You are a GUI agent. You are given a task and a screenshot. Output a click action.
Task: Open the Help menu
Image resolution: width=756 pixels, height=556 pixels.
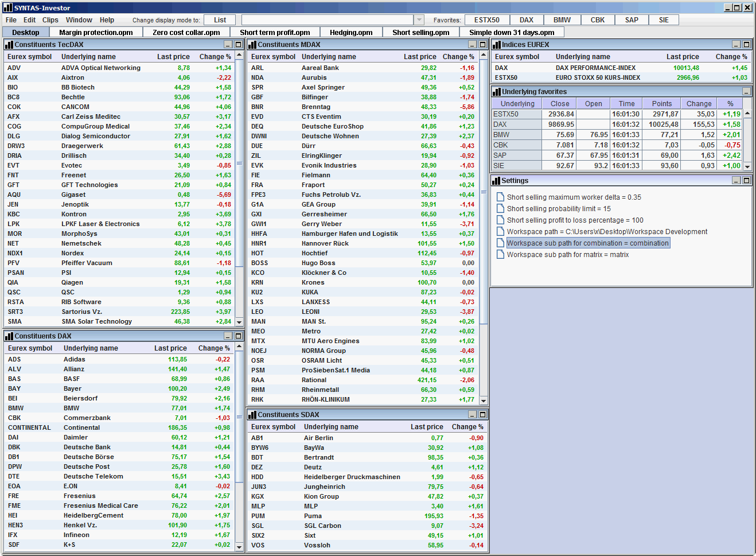tap(107, 20)
